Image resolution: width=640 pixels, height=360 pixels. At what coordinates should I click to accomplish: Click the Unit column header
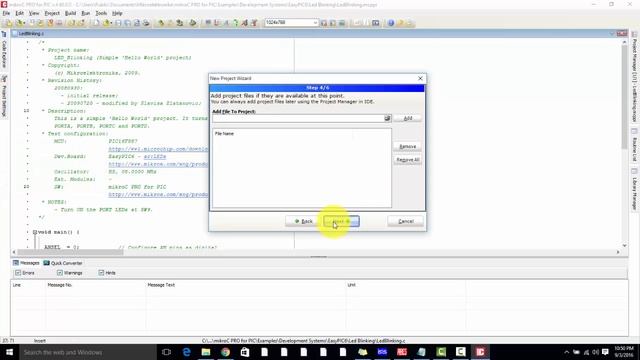(351, 285)
